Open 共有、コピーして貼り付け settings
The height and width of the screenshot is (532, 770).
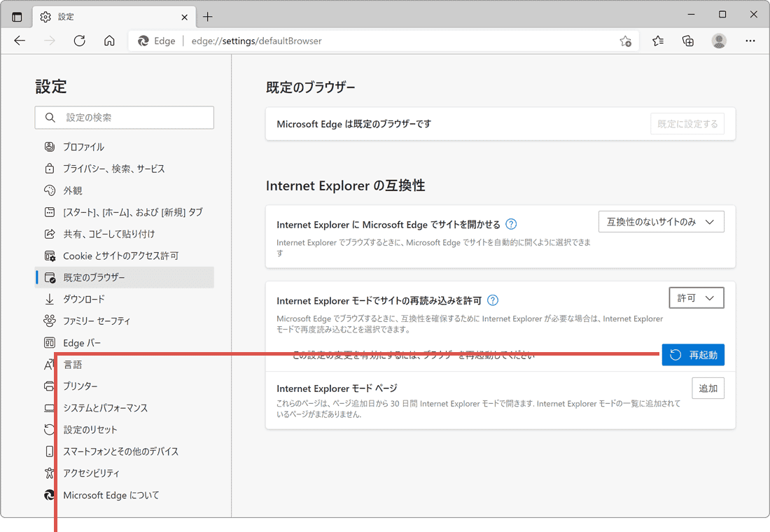pyautogui.click(x=124, y=234)
